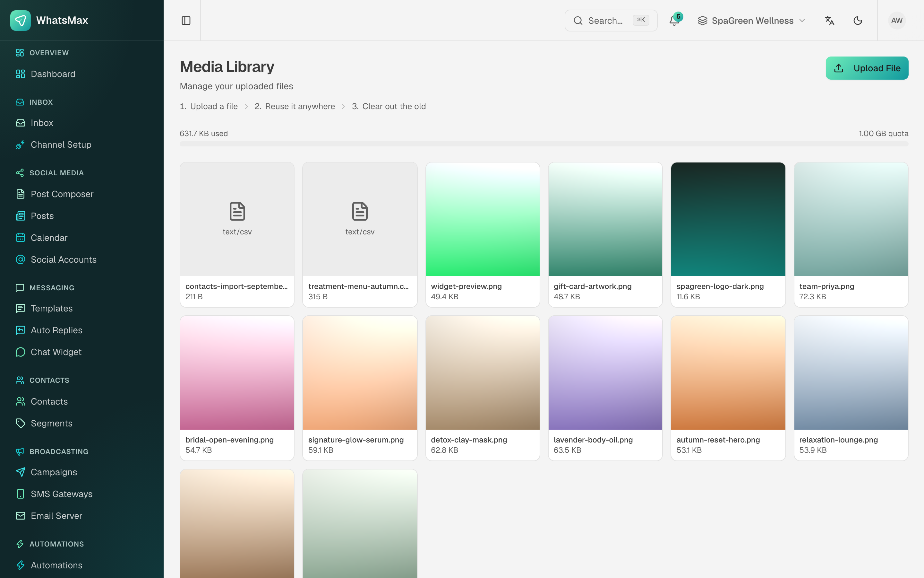Click the Templates message icon

[x=21, y=309]
